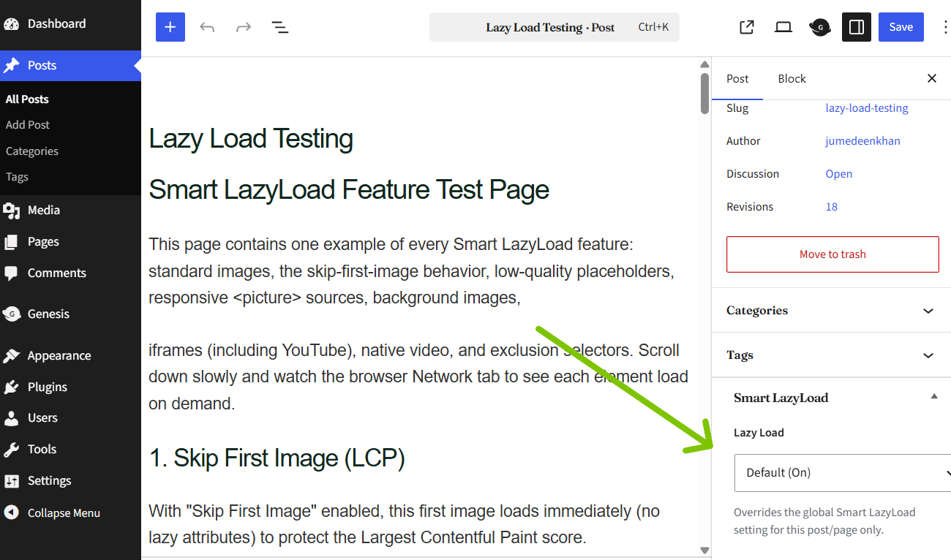Toggle the settings sidebar panel icon
Viewport: 951px width, 560px height.
coord(857,27)
